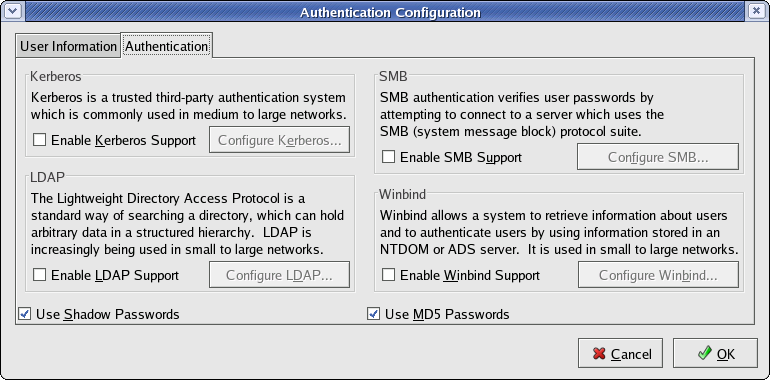
Task: Click the Kerberos description text
Action: coord(188,106)
